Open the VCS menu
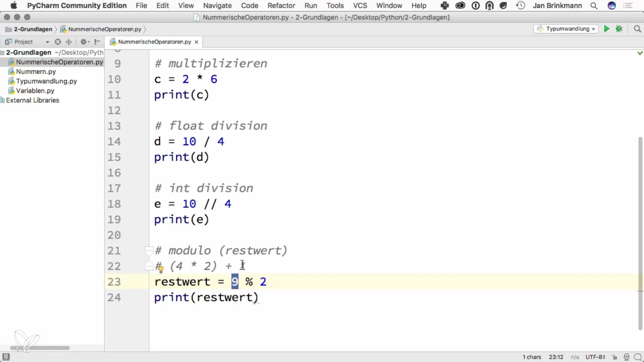 (x=360, y=5)
